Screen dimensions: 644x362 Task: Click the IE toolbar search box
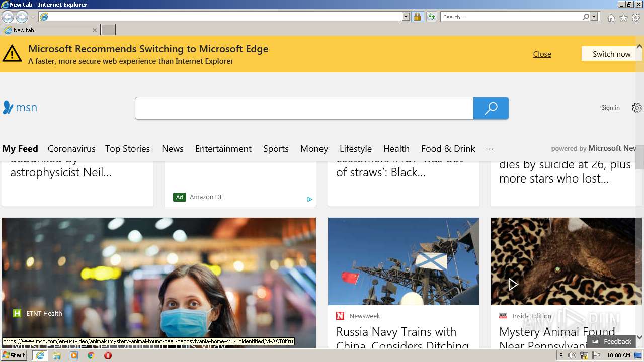[511, 17]
